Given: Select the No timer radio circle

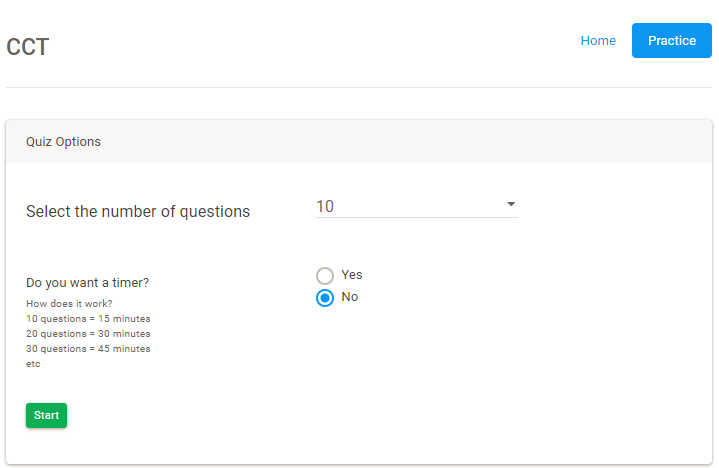Looking at the screenshot, I should [325, 297].
